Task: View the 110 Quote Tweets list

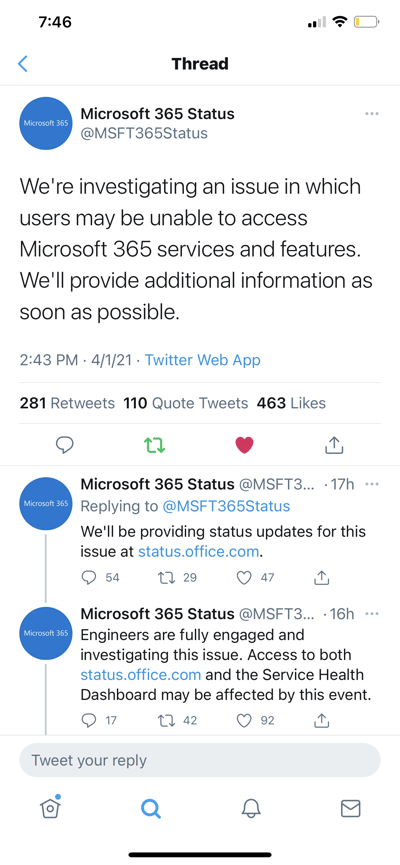Action: point(186,403)
